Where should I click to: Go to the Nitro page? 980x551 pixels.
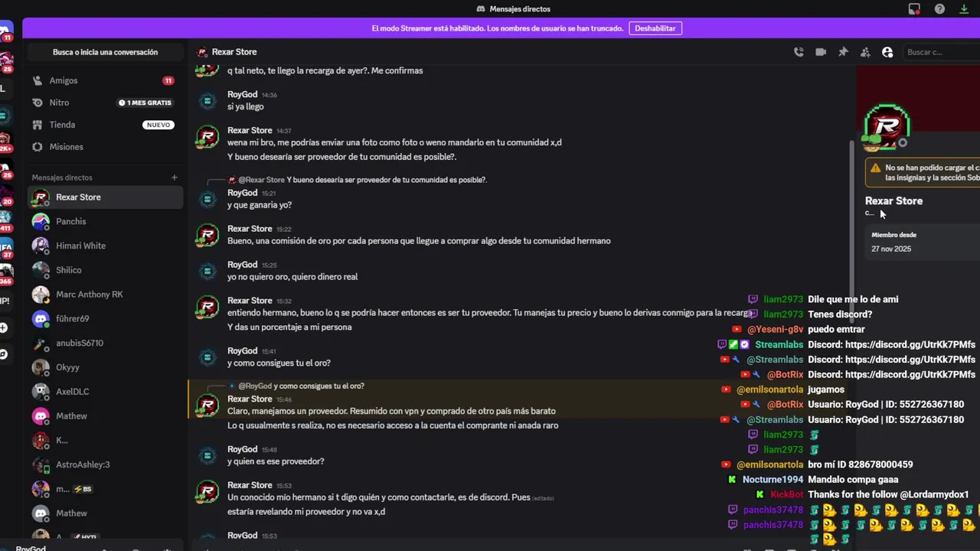tap(59, 103)
